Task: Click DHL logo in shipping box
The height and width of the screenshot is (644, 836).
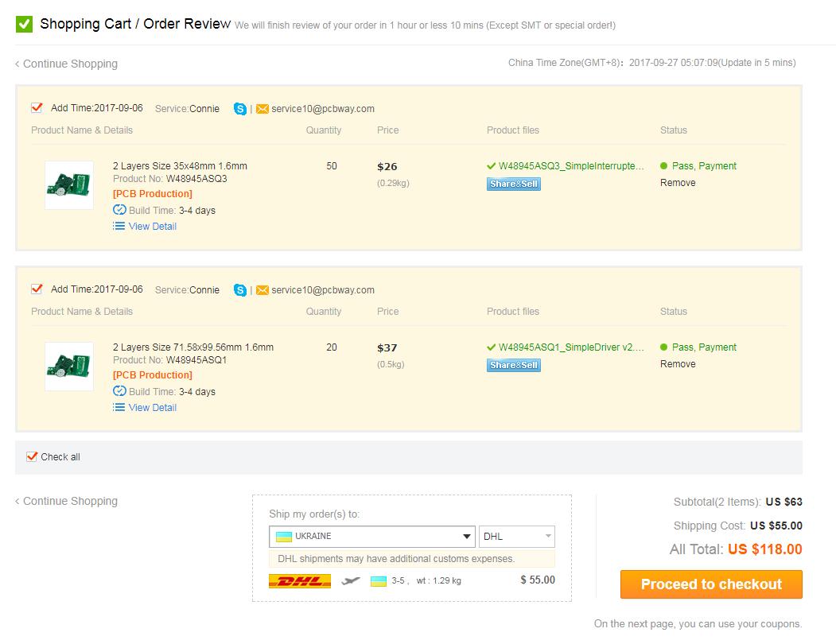Action: [300, 580]
